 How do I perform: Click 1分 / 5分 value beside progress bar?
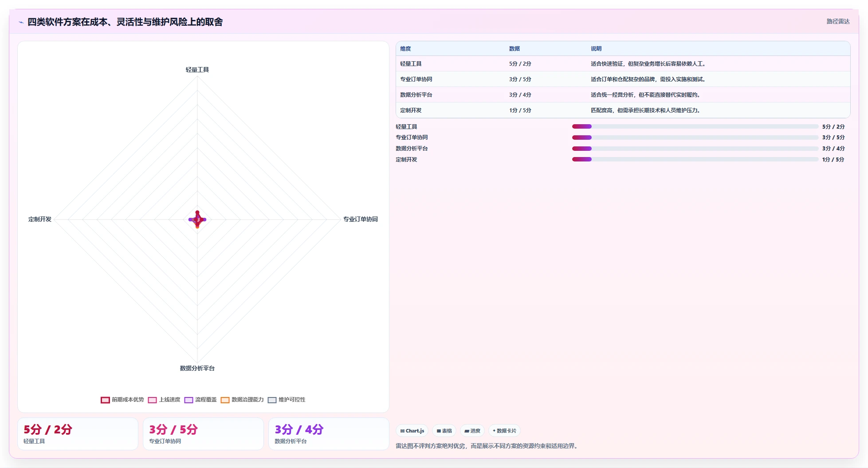point(833,160)
